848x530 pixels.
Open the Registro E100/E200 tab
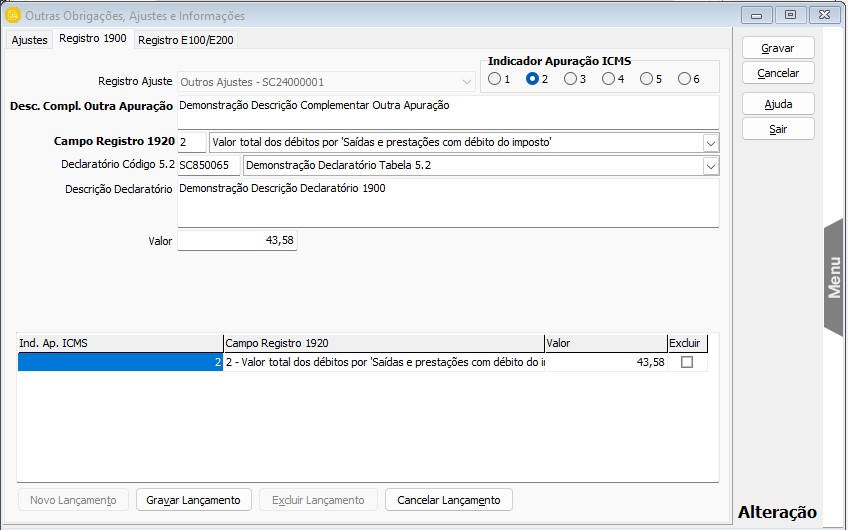(186, 40)
